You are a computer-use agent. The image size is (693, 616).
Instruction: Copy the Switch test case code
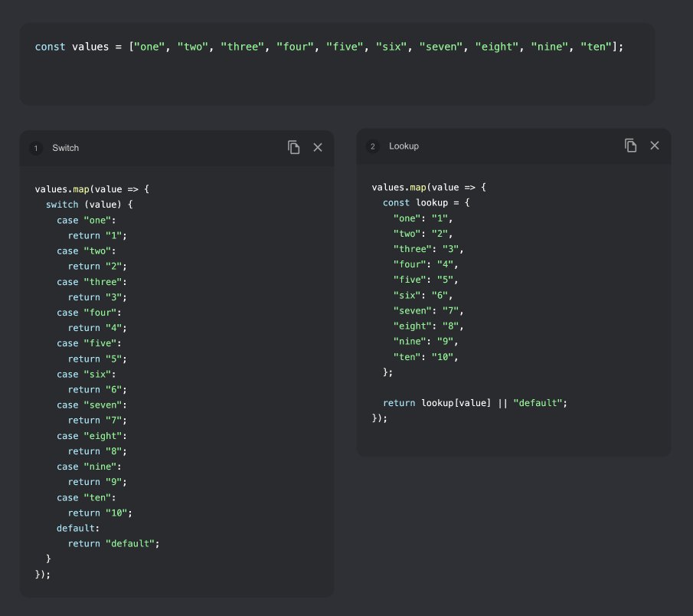293,147
